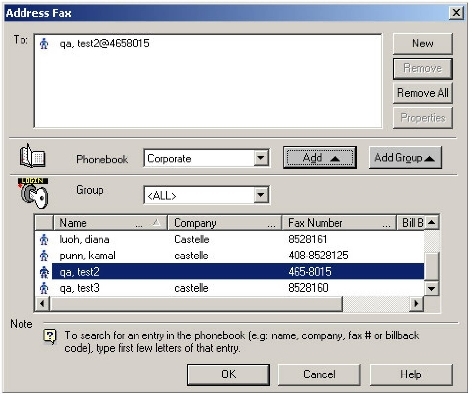Screen dimensions: 472x397
Task: Sort by the Fax Number column header
Action: click(339, 223)
